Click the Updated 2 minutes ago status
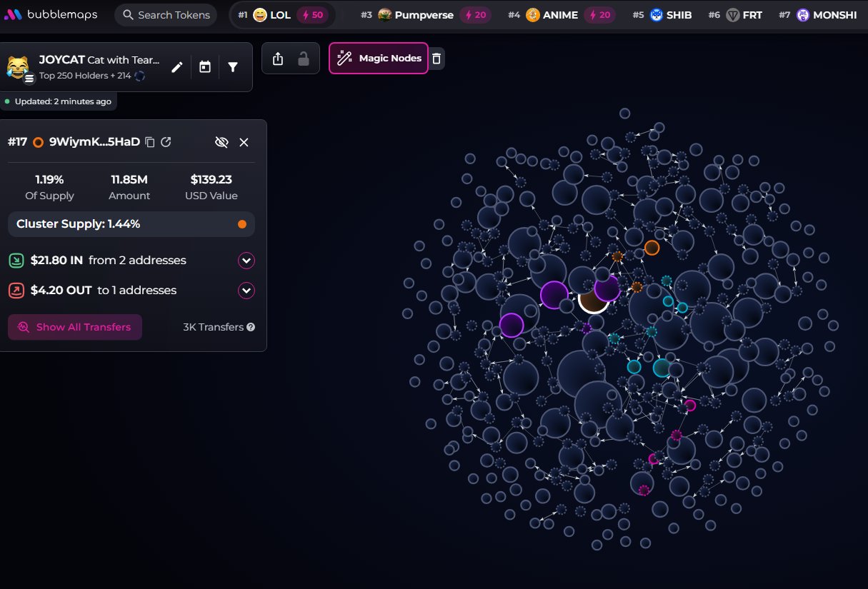868x589 pixels. (58, 101)
